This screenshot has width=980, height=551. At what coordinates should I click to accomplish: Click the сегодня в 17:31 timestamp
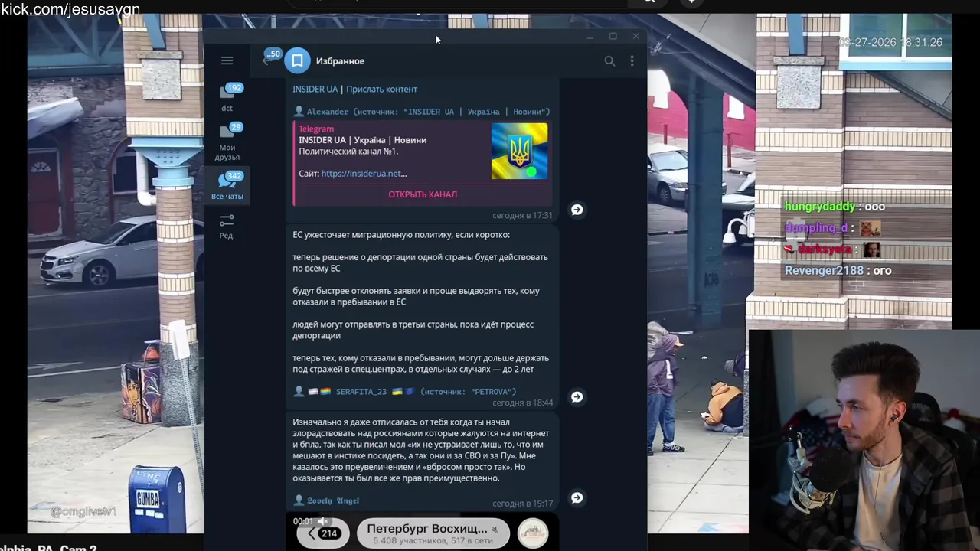[522, 215]
